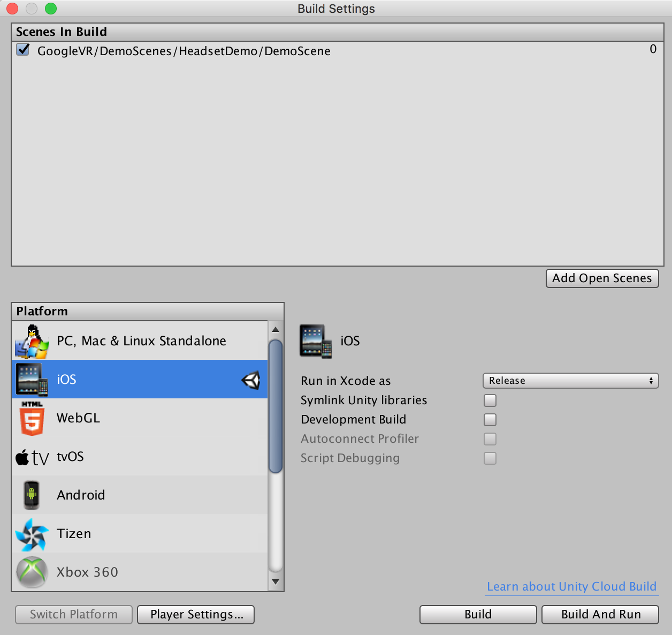Image resolution: width=672 pixels, height=635 pixels.
Task: Open Player Settings
Action: click(x=196, y=615)
